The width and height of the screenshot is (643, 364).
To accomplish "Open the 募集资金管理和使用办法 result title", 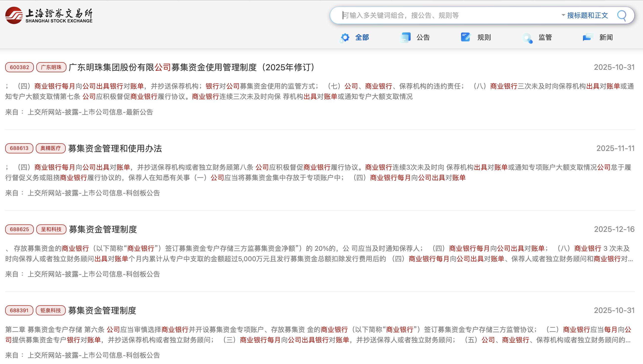I will (115, 148).
